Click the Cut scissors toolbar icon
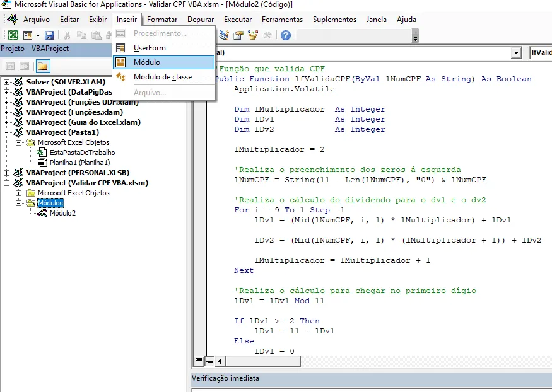The width and height of the screenshot is (552, 392). pos(67,35)
